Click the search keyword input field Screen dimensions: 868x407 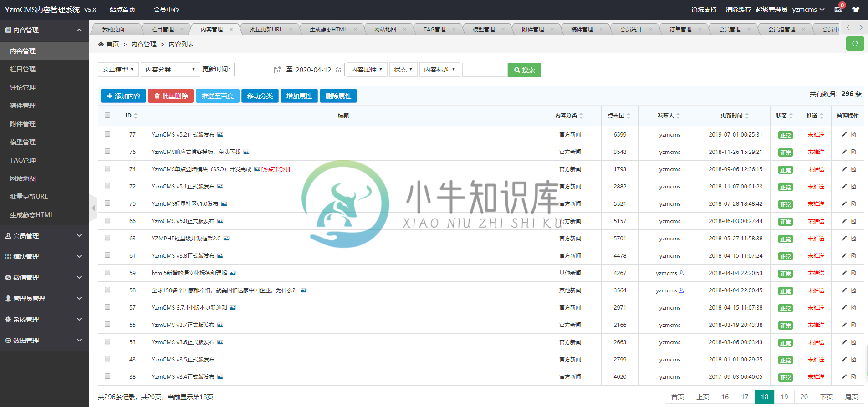(x=485, y=70)
